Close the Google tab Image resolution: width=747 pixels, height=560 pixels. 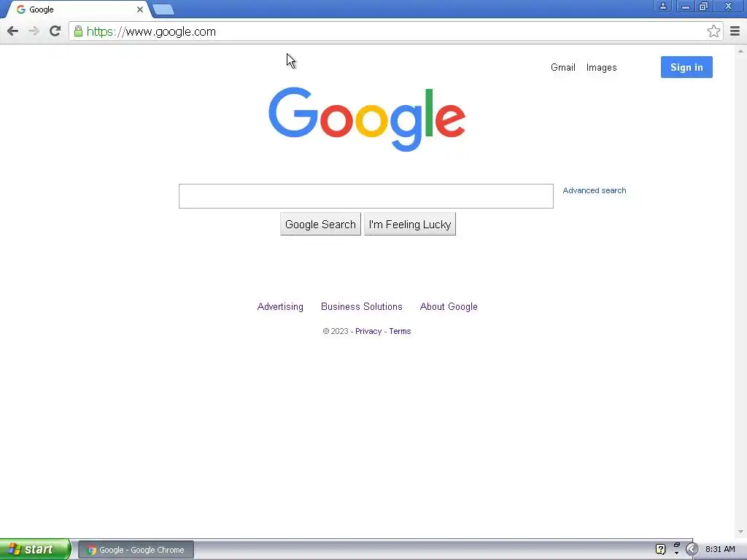[x=139, y=9]
